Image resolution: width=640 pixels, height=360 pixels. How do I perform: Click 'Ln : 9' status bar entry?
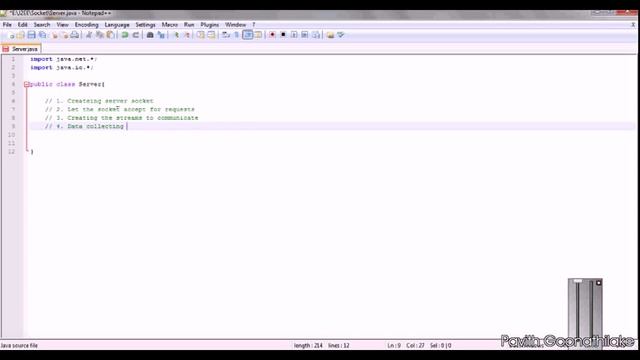tap(394, 345)
